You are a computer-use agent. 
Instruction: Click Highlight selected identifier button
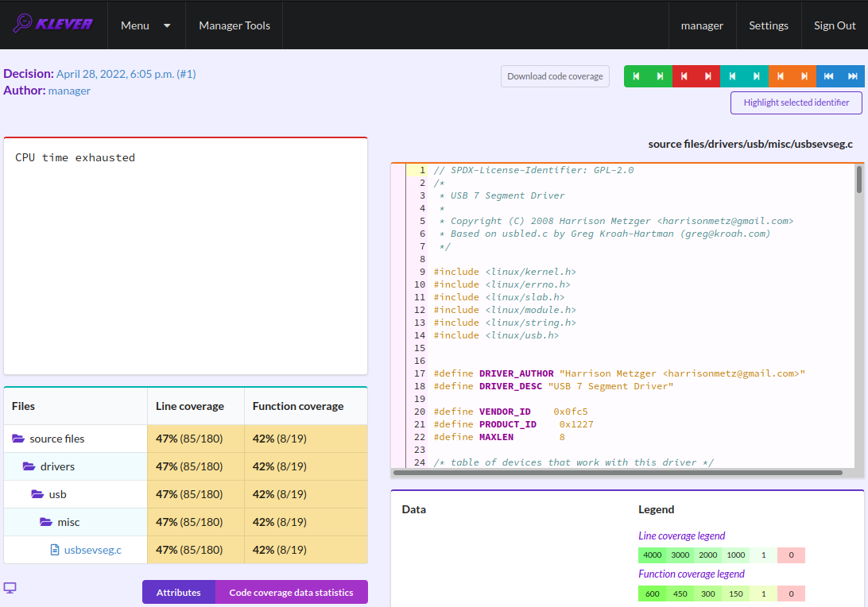[x=796, y=103]
